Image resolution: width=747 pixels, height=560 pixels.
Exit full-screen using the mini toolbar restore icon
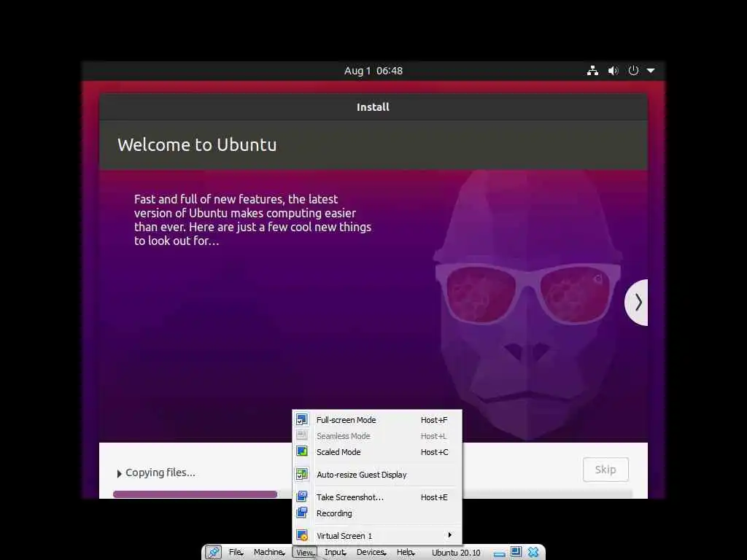tap(516, 552)
